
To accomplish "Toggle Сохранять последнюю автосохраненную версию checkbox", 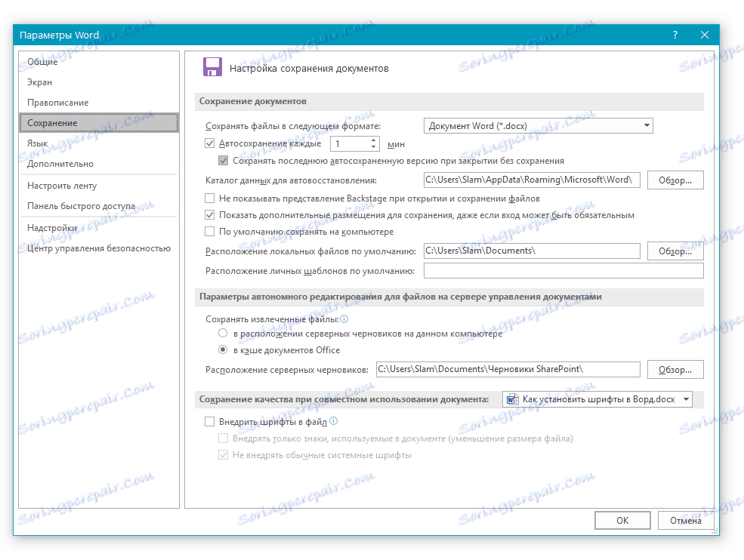I will click(223, 160).
